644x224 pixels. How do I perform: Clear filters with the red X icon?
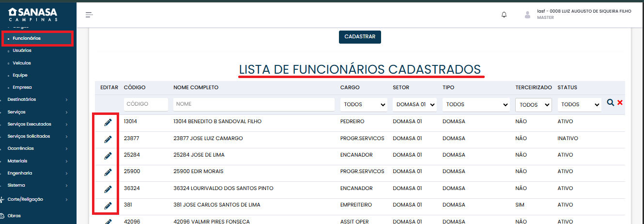[x=620, y=103]
